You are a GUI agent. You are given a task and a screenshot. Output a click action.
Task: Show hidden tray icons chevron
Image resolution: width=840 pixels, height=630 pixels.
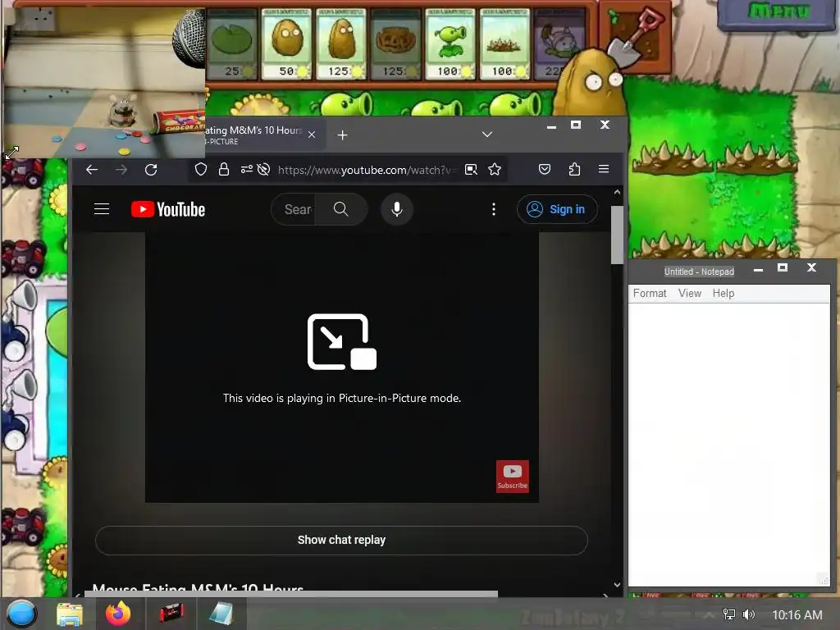point(708,615)
